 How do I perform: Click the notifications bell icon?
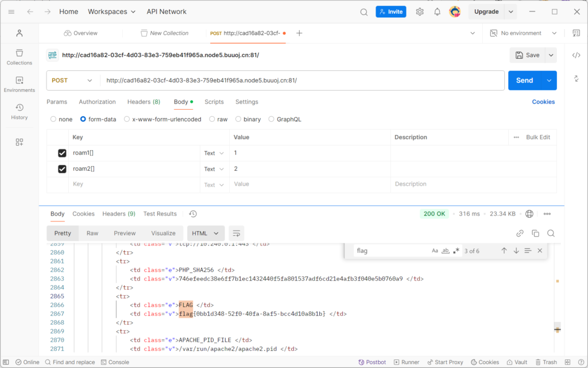(437, 11)
